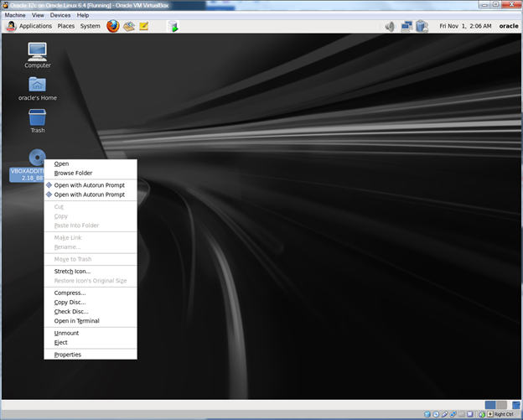
Task: Switch to the first workspace in switcher
Action: point(490,405)
